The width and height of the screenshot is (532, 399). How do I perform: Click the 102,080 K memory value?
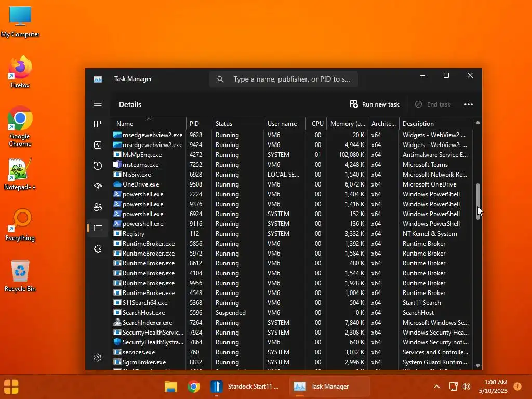(x=352, y=155)
